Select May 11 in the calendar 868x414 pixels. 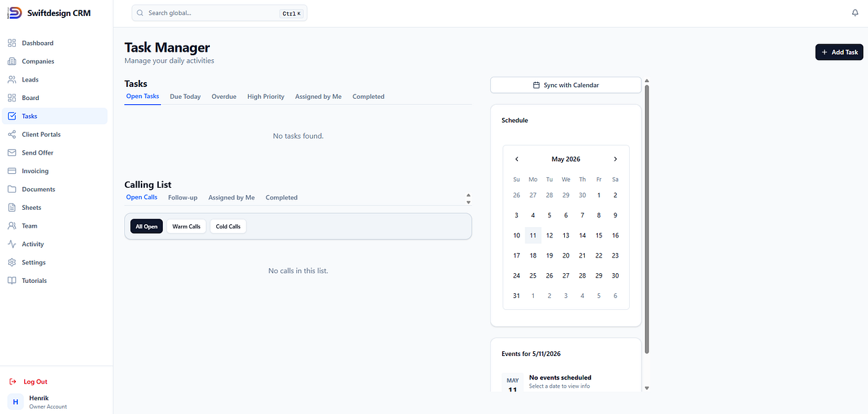533,235
